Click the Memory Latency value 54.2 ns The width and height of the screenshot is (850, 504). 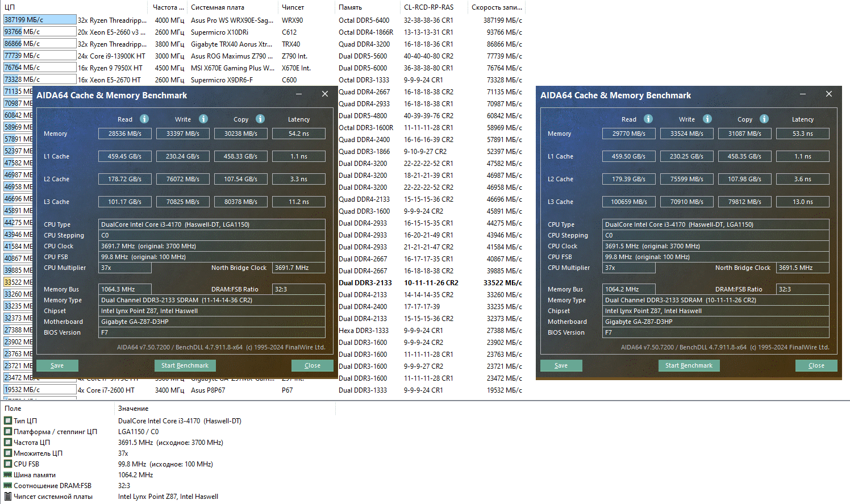click(299, 134)
